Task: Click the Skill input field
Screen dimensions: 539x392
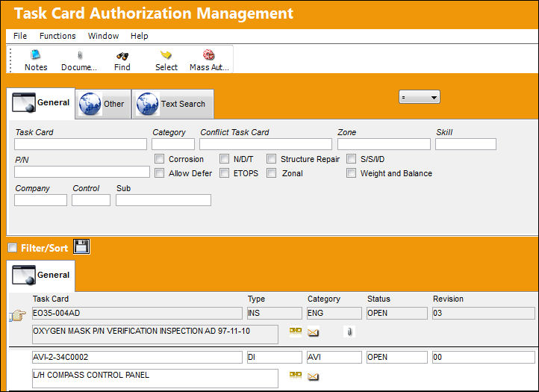Action: click(466, 144)
